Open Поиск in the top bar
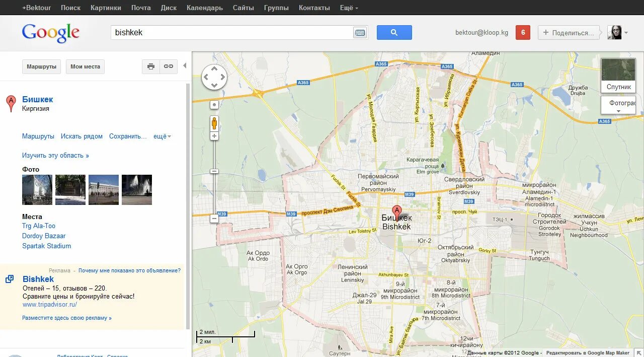 click(x=70, y=8)
